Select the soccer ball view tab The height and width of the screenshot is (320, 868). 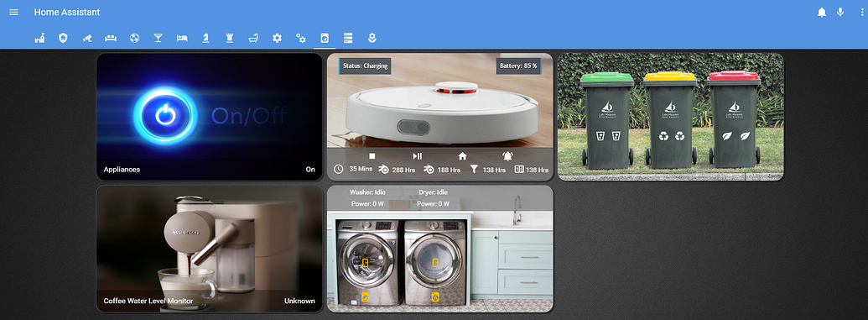[x=134, y=38]
